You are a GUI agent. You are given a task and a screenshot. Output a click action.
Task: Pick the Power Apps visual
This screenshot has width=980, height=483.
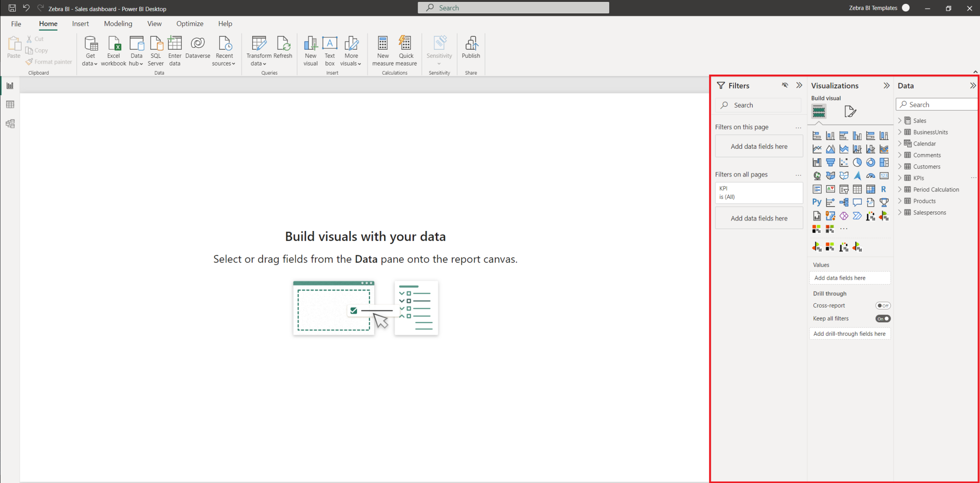(x=844, y=216)
